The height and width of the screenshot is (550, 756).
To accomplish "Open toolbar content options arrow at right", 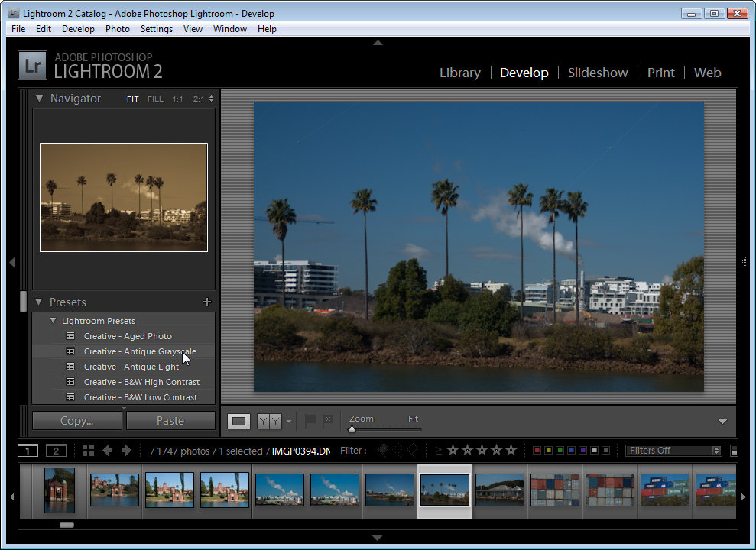I will click(722, 422).
